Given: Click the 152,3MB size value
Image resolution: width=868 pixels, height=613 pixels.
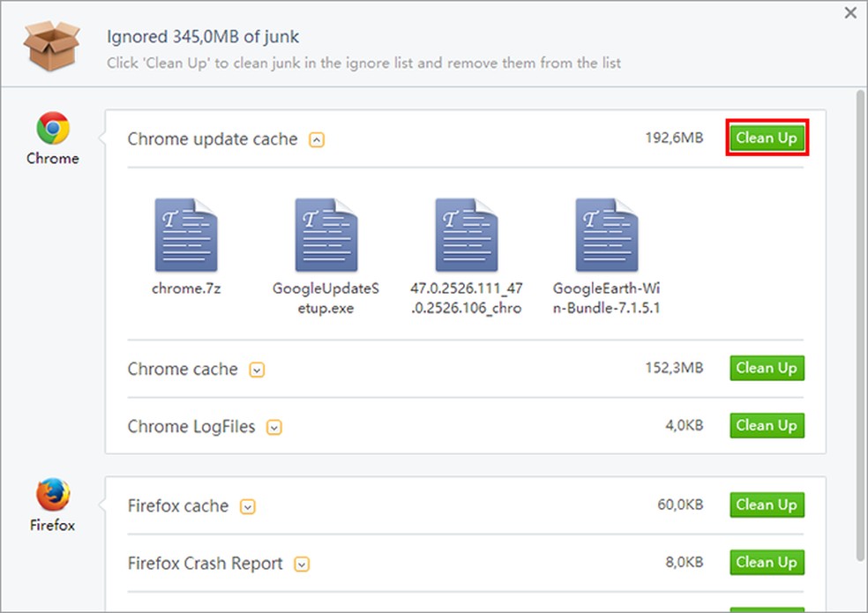Looking at the screenshot, I should (674, 368).
